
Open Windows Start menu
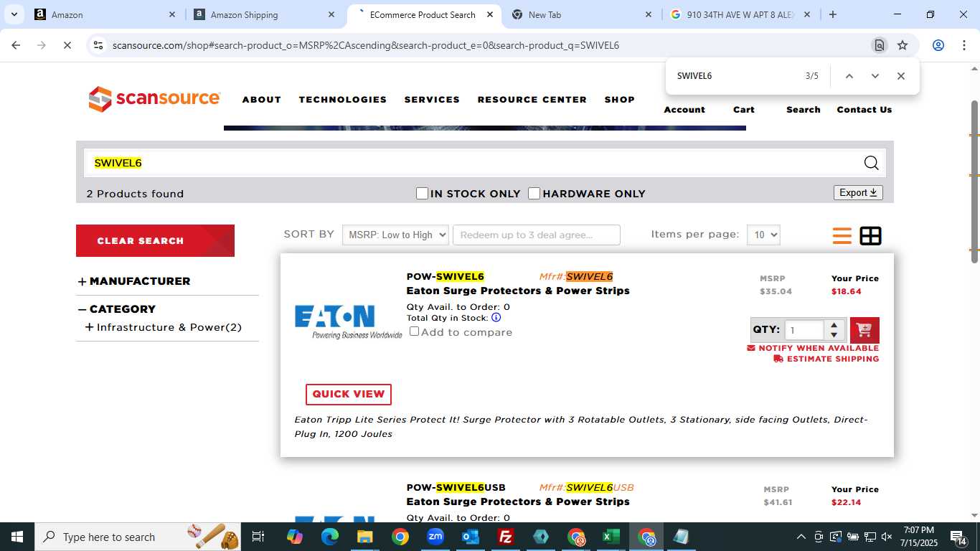(x=17, y=537)
